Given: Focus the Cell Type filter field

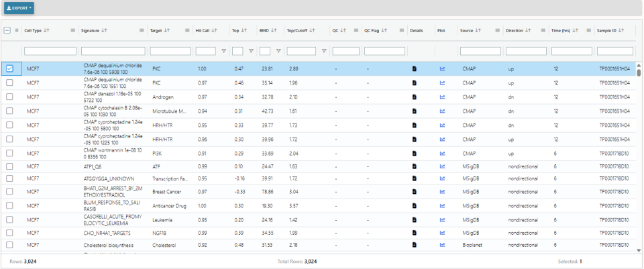Looking at the screenshot, I should [x=50, y=51].
